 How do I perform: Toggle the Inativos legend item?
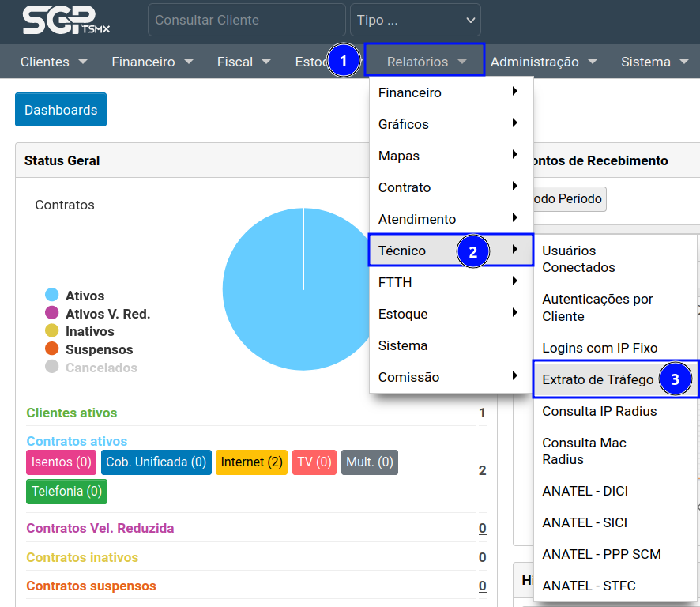pyautogui.click(x=89, y=331)
